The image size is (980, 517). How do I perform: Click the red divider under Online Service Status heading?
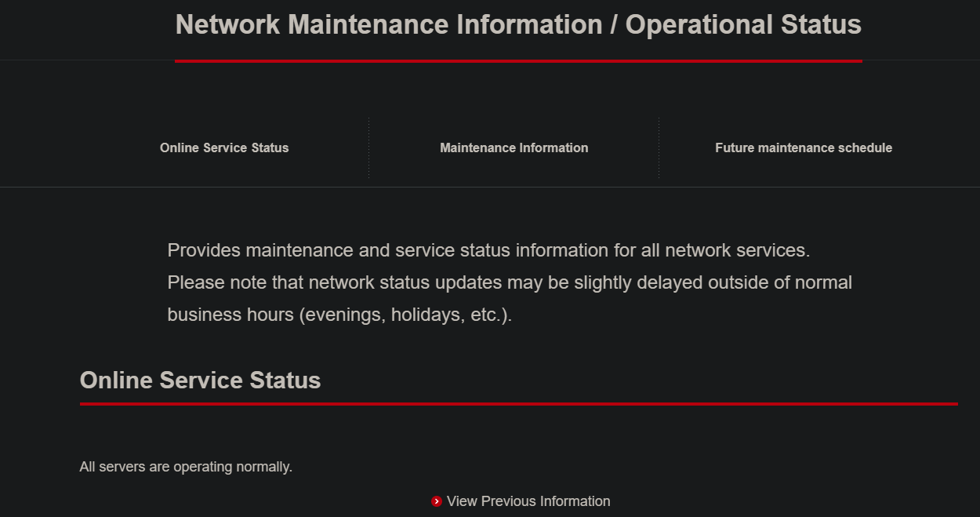point(519,404)
